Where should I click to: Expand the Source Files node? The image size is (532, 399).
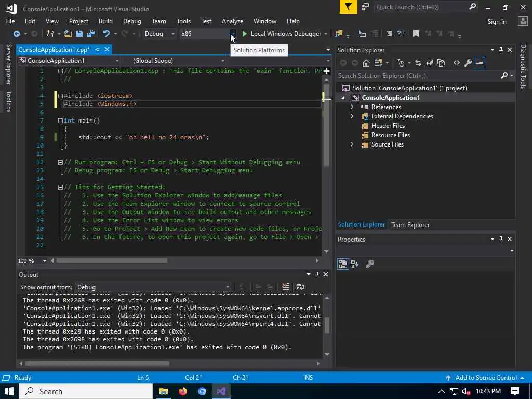tap(352, 144)
